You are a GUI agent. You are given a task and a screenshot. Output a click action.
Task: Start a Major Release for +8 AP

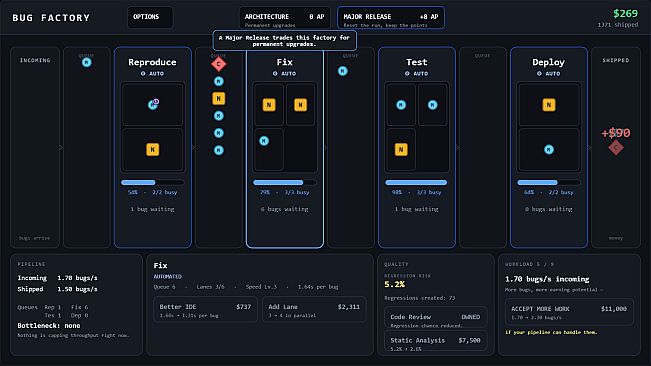point(391,18)
